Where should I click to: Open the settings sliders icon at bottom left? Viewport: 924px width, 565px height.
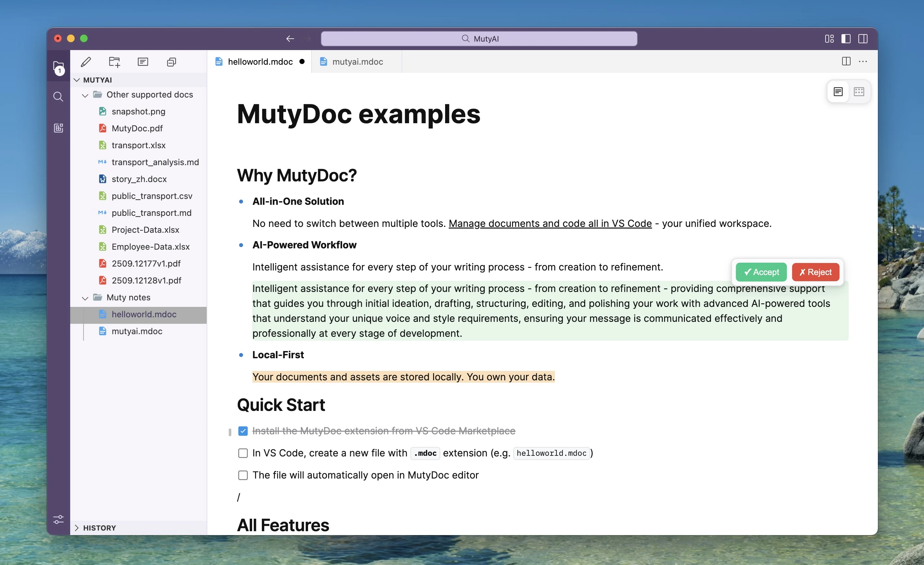[x=58, y=519]
